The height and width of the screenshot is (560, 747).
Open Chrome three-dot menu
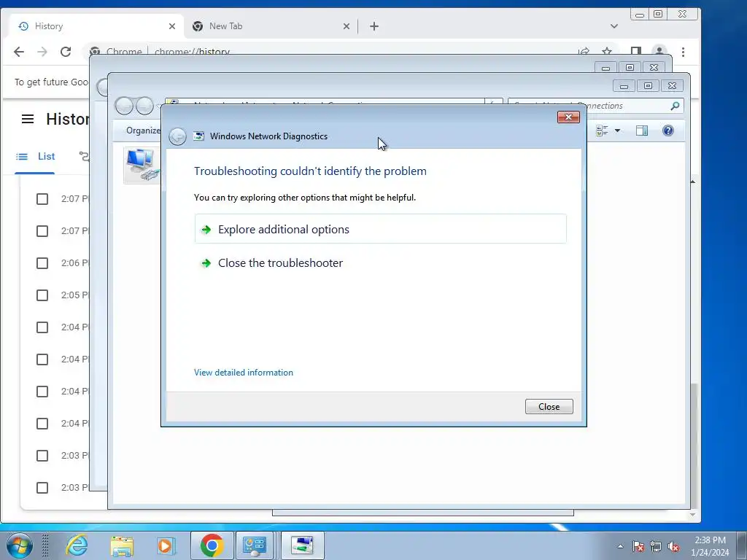(x=683, y=52)
